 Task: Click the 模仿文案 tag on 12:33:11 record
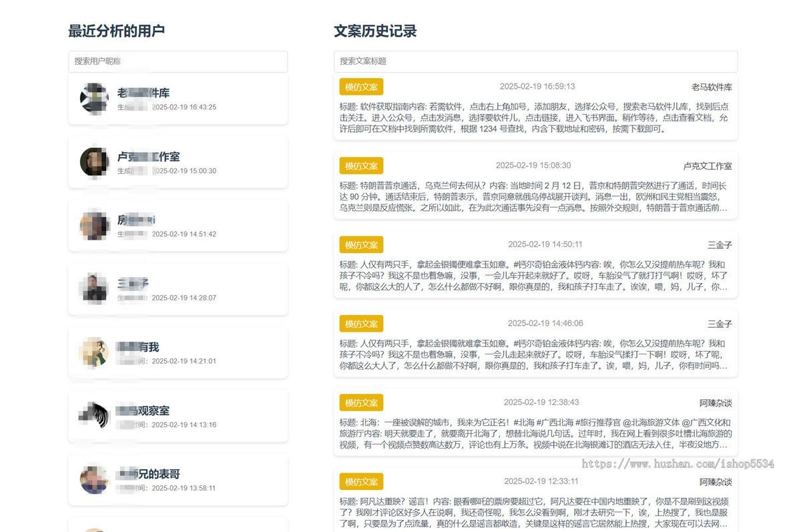(x=361, y=481)
